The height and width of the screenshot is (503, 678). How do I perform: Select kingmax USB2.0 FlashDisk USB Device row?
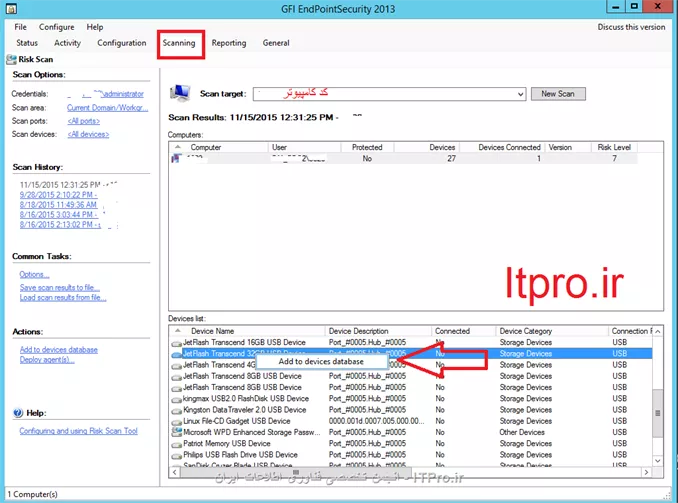click(411, 399)
